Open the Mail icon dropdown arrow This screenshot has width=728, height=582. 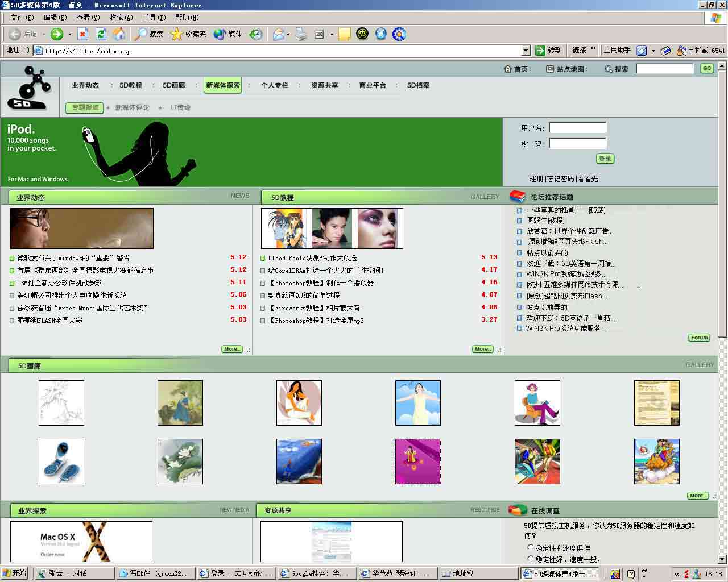(x=288, y=34)
